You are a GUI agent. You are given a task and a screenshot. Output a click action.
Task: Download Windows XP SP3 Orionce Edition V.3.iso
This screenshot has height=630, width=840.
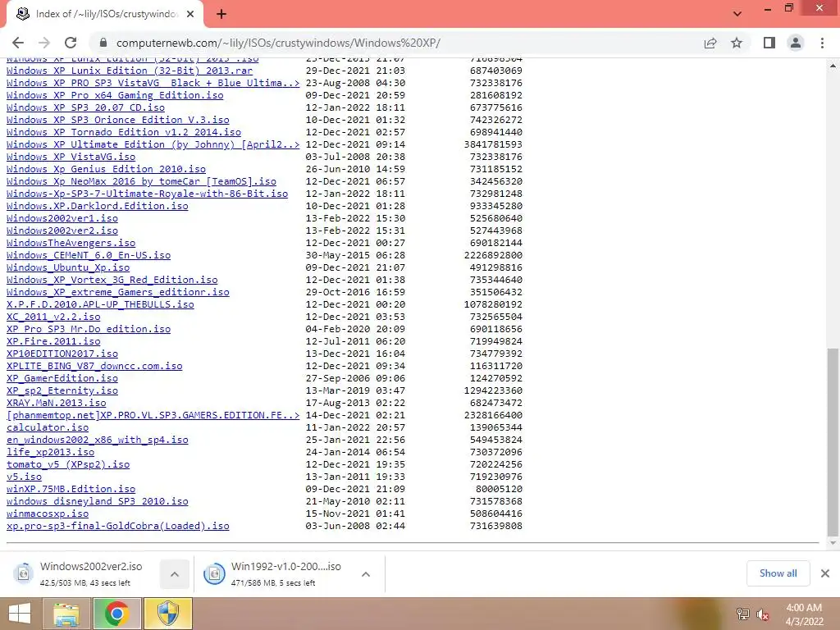point(118,120)
